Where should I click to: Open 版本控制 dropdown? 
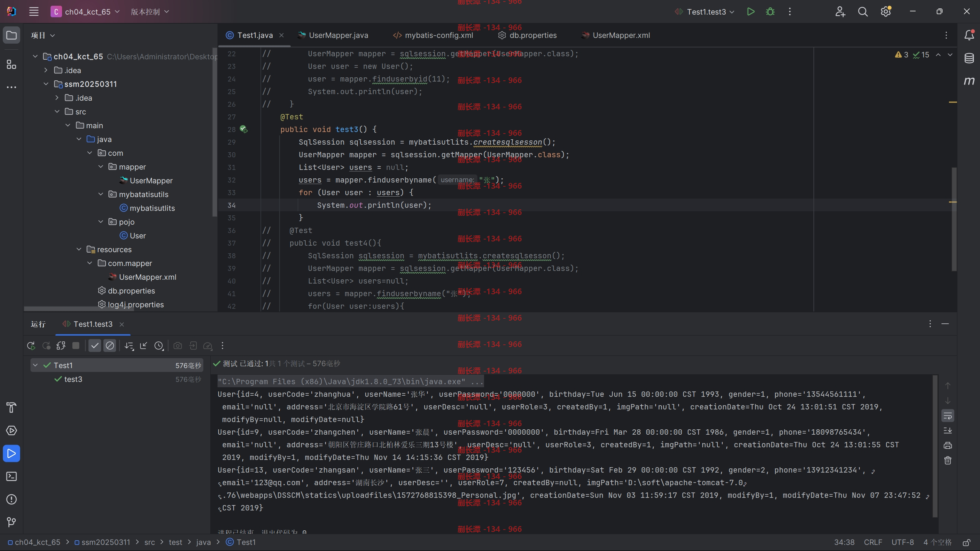tap(150, 11)
